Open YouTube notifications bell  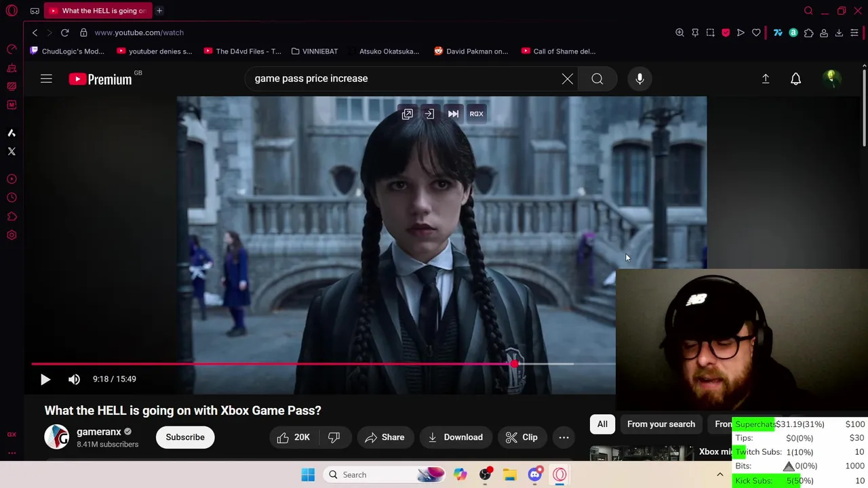click(x=796, y=79)
